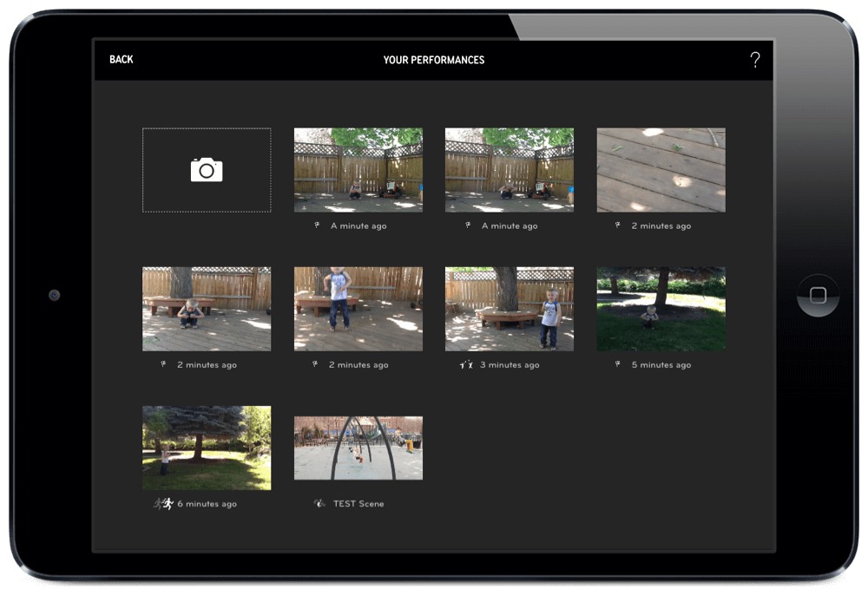
Task: Open the thumbnail labeled 3 minutes ago
Action: (510, 309)
